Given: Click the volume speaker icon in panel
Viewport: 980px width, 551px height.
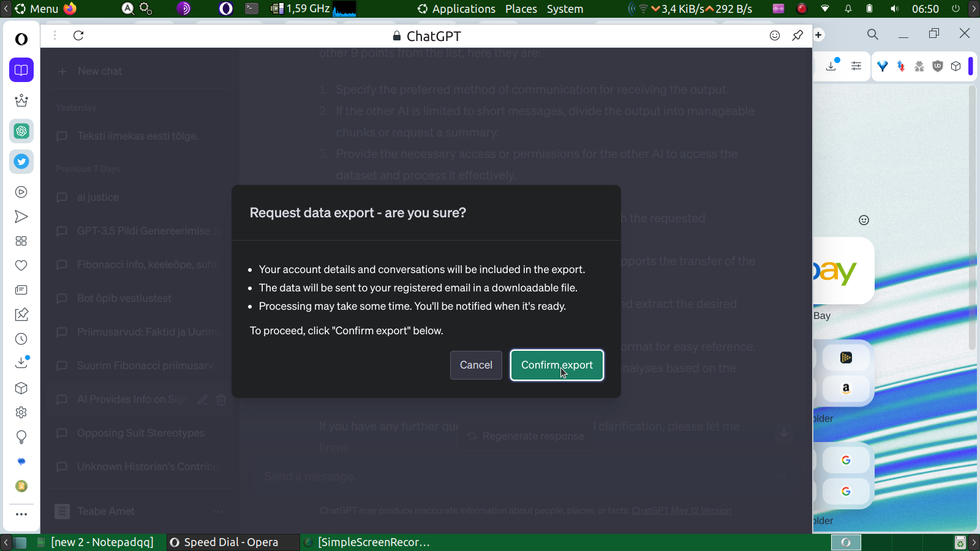Looking at the screenshot, I should tap(895, 9).
